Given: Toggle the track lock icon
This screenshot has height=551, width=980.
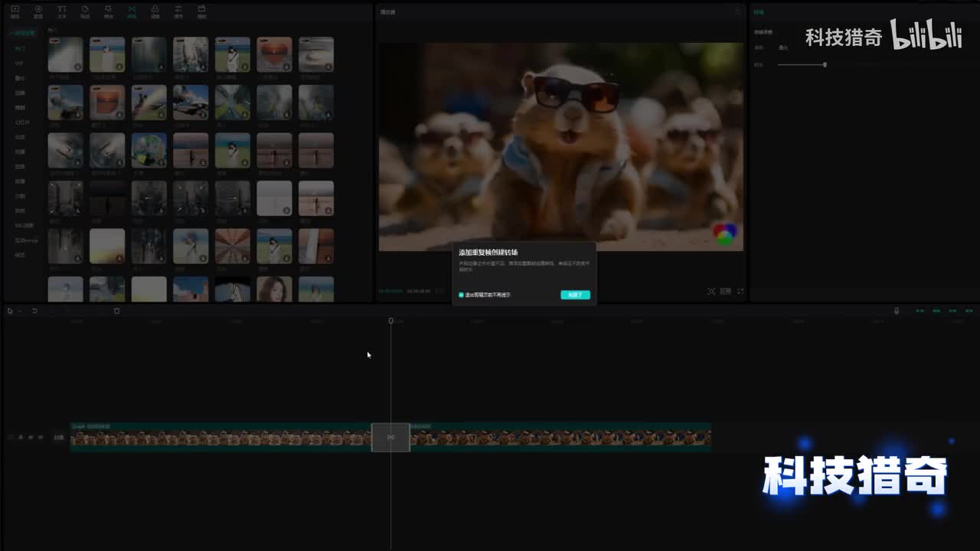Looking at the screenshot, I should tap(21, 437).
